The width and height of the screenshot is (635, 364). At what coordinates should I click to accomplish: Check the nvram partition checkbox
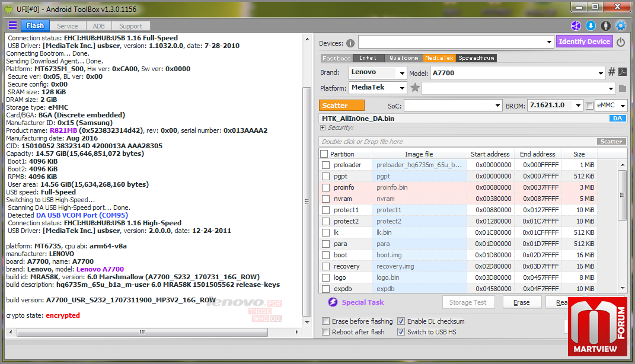326,199
